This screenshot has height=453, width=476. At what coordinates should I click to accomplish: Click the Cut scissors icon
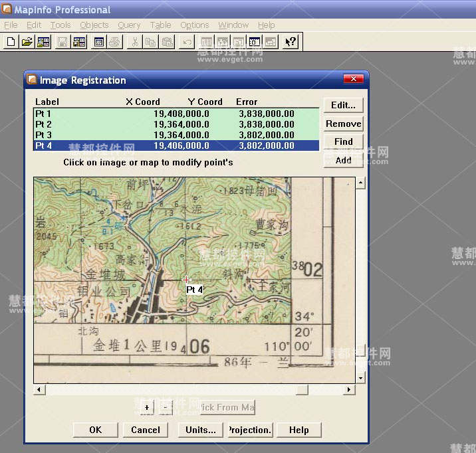[x=135, y=42]
